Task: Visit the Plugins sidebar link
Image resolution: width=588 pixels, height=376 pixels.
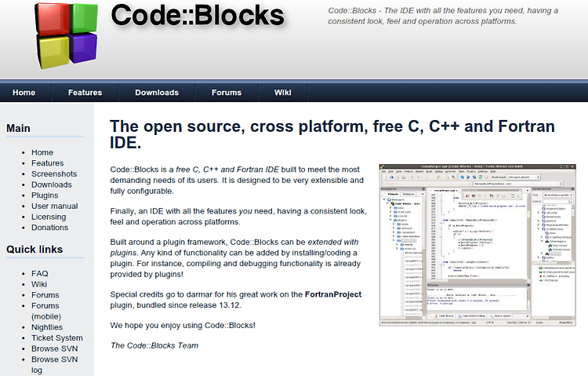Action: (45, 195)
